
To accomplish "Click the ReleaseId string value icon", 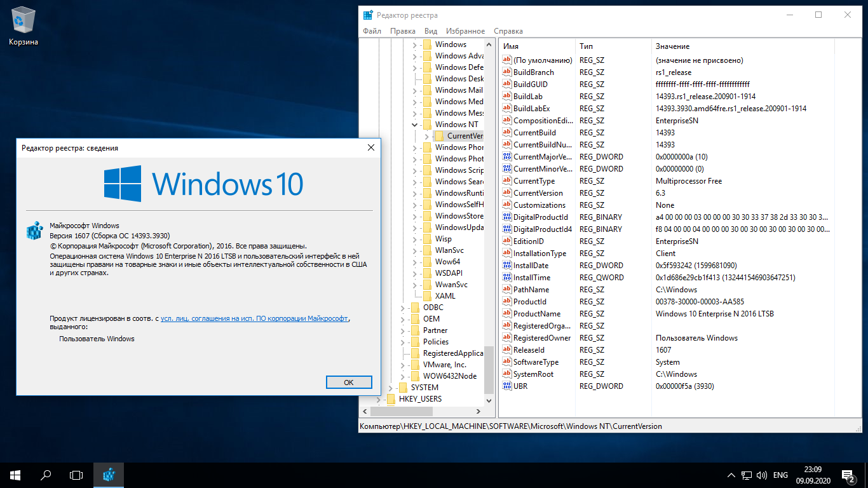I will (507, 349).
